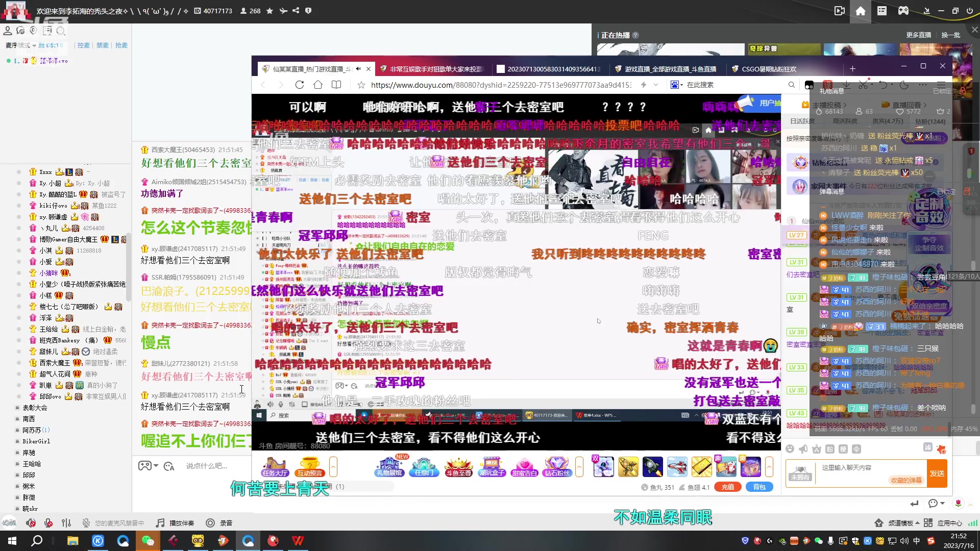Click the Douyu URL address bar
980x551 pixels.
coord(501,85)
